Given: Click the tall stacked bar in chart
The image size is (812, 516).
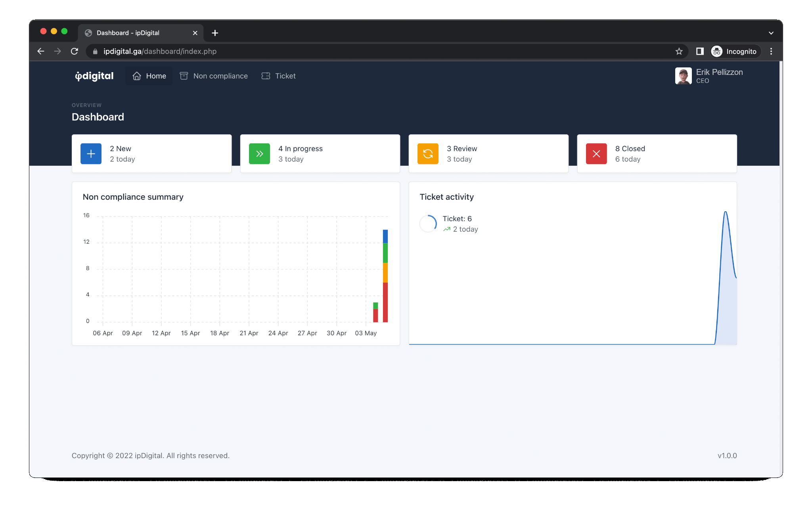Looking at the screenshot, I should pyautogui.click(x=385, y=276).
